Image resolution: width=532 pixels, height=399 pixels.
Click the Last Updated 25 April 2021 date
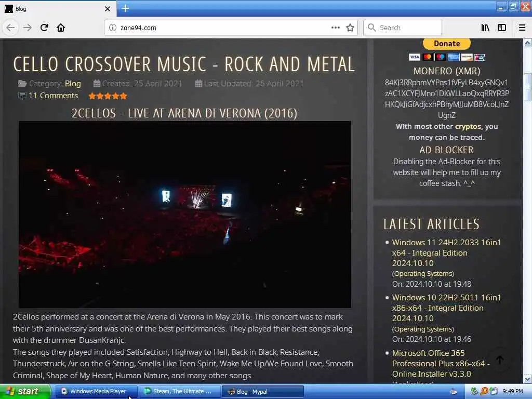click(249, 84)
